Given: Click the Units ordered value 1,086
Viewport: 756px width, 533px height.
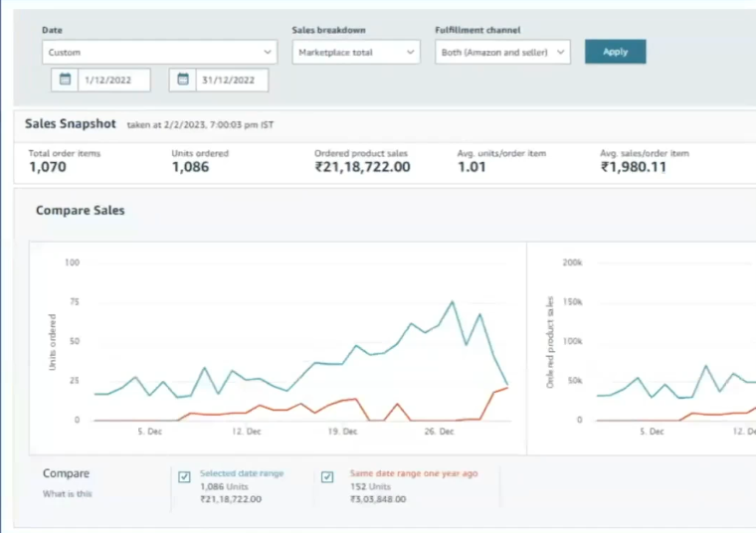Looking at the screenshot, I should (x=190, y=167).
